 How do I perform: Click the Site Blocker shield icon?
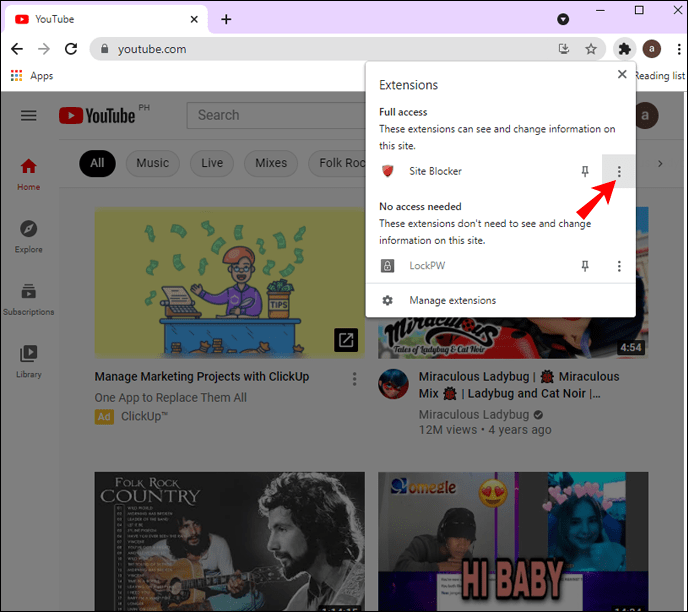[387, 171]
